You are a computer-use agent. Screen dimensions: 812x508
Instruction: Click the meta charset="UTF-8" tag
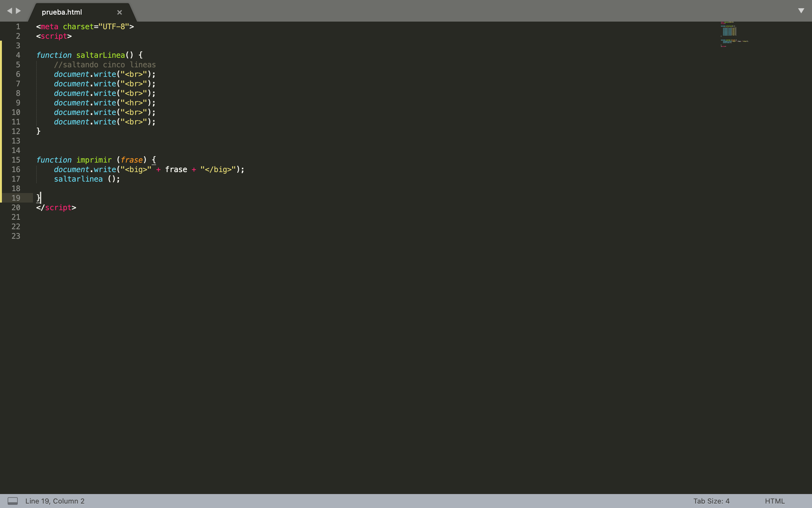tap(85, 27)
